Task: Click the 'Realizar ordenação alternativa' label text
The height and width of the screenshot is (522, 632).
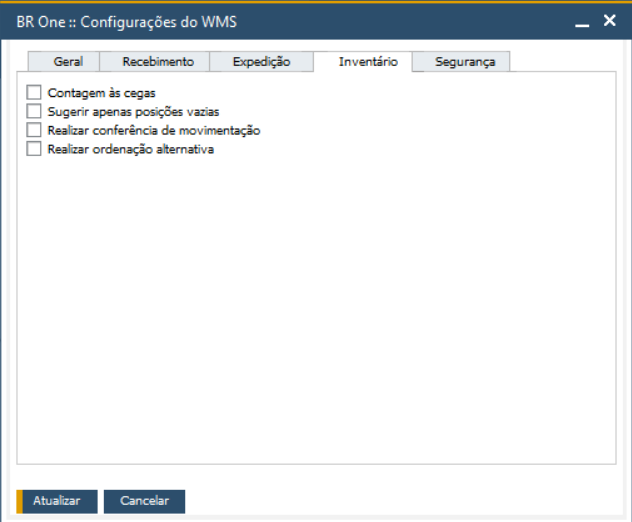Action: pyautogui.click(x=131, y=150)
